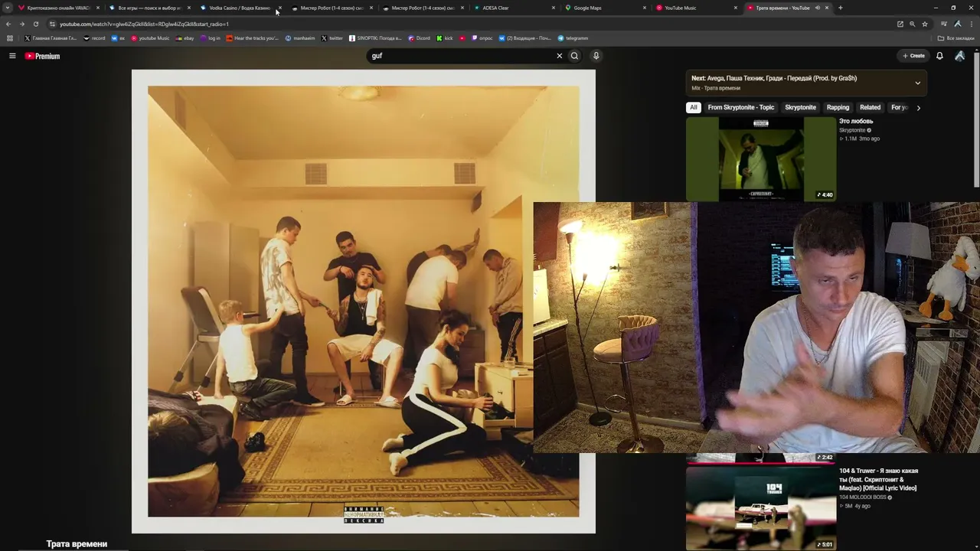The height and width of the screenshot is (551, 980).
Task: Open 'Это любовь' video thumbnail
Action: coord(761,159)
